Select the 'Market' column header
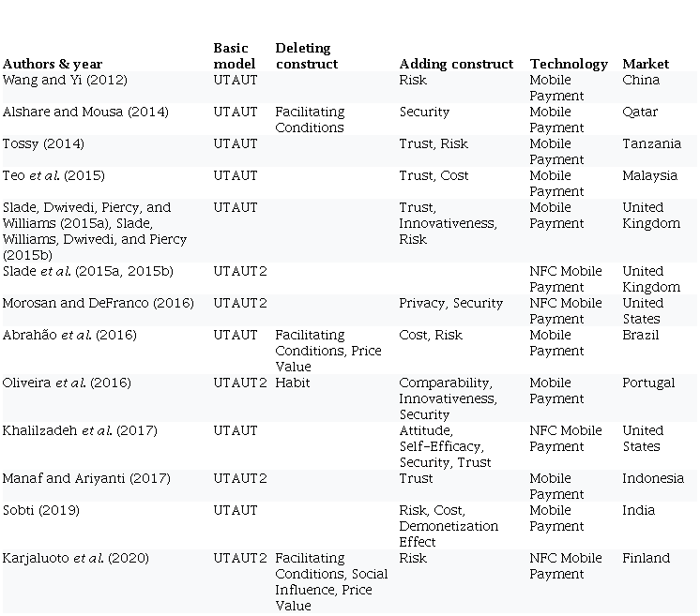Image resolution: width=700 pixels, height=616 pixels. pyautogui.click(x=646, y=64)
